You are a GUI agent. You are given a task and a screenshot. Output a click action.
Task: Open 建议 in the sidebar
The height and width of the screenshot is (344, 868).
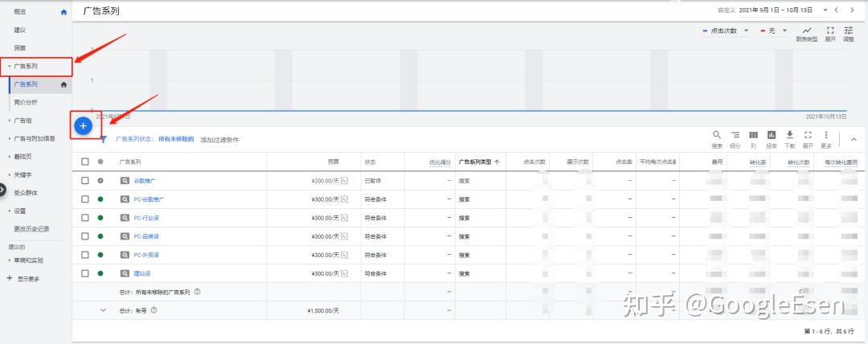20,30
